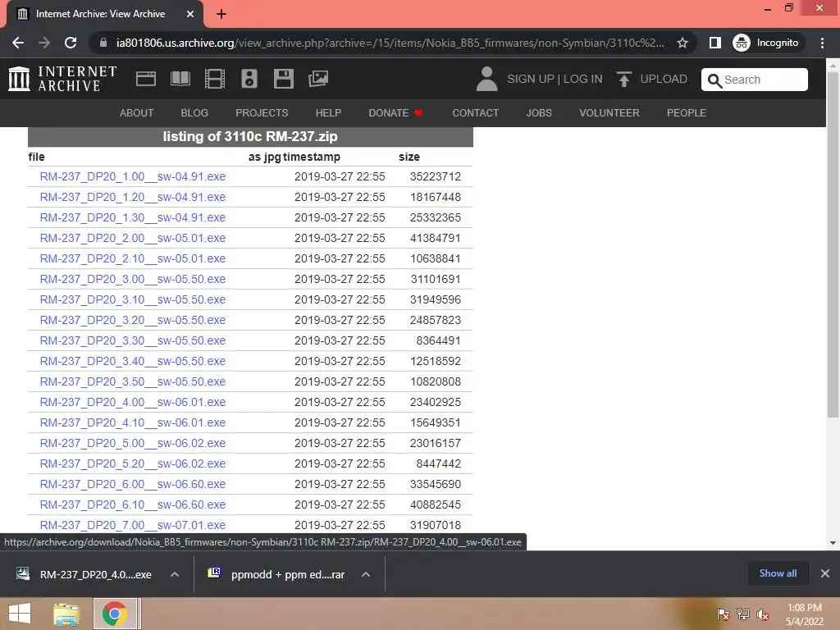This screenshot has width=840, height=630.
Task: Click the volume muted tray icon
Action: click(763, 614)
